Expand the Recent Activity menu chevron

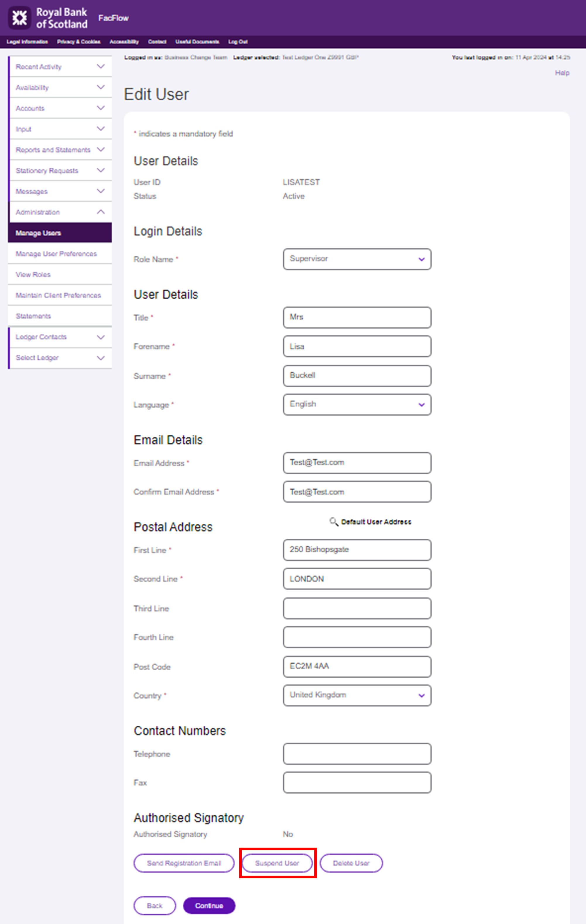[100, 66]
